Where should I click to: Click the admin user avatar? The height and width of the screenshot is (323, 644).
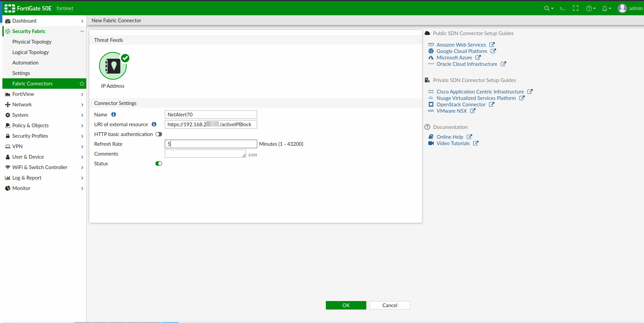[622, 8]
